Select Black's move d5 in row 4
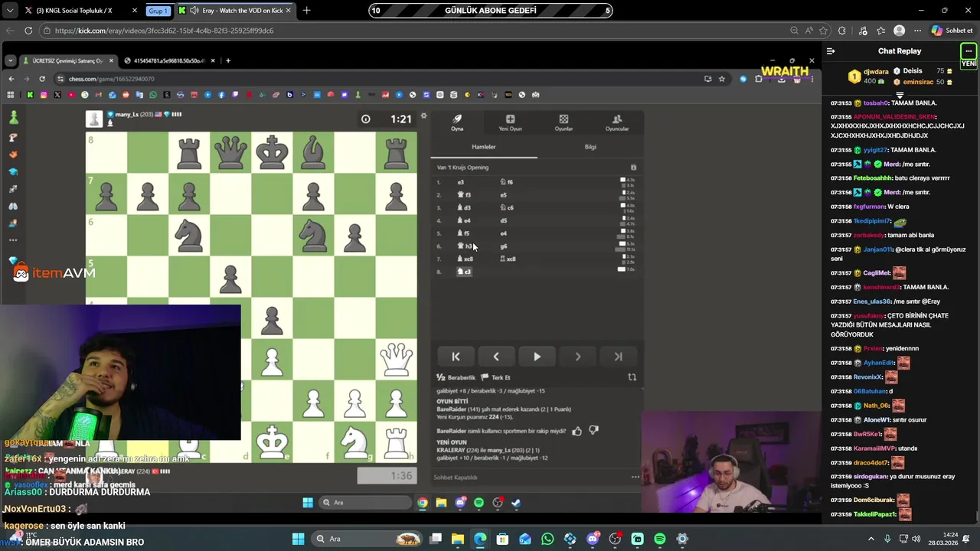980x551 pixels. (x=503, y=220)
